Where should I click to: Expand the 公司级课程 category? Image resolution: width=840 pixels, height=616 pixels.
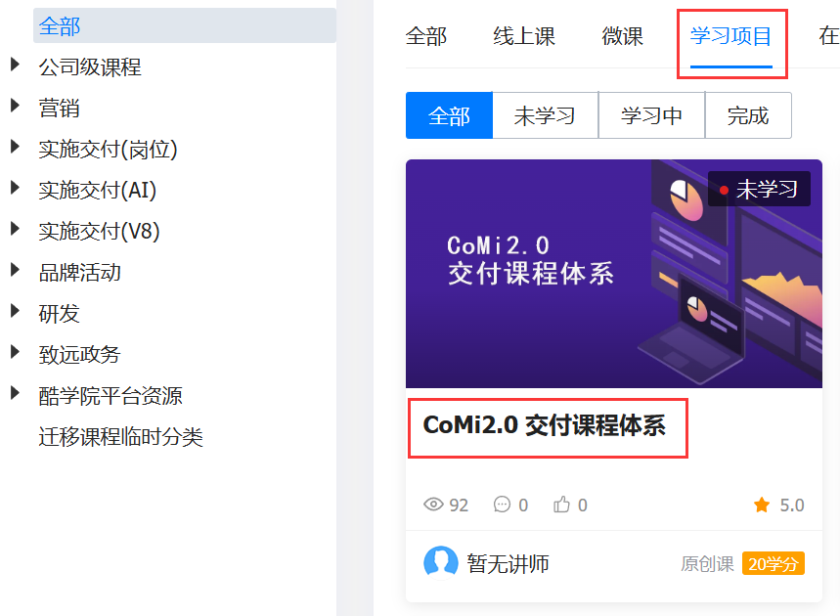(x=15, y=65)
